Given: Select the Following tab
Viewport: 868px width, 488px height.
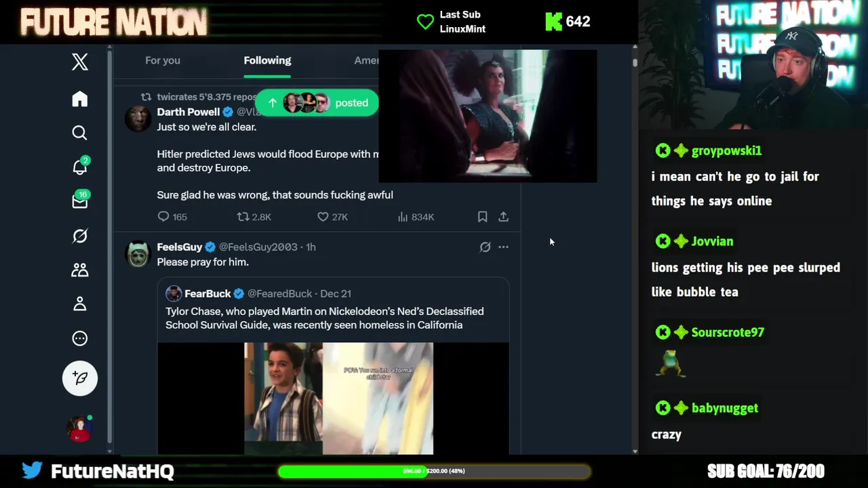Looking at the screenshot, I should tap(267, 60).
